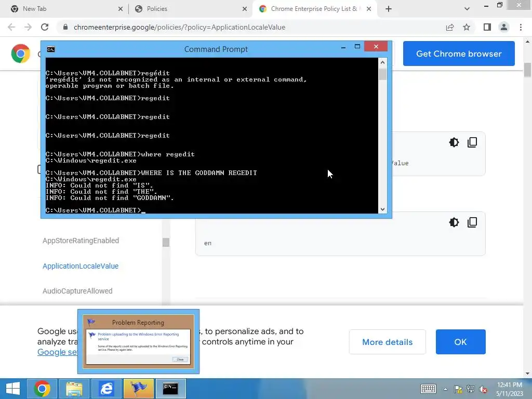Open File Explorer from the taskbar

coord(74,389)
